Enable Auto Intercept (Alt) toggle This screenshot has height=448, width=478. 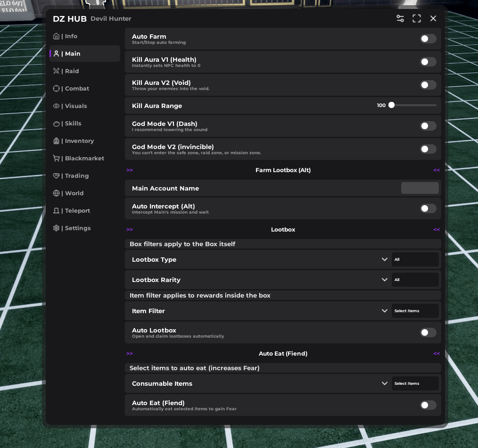coord(428,208)
